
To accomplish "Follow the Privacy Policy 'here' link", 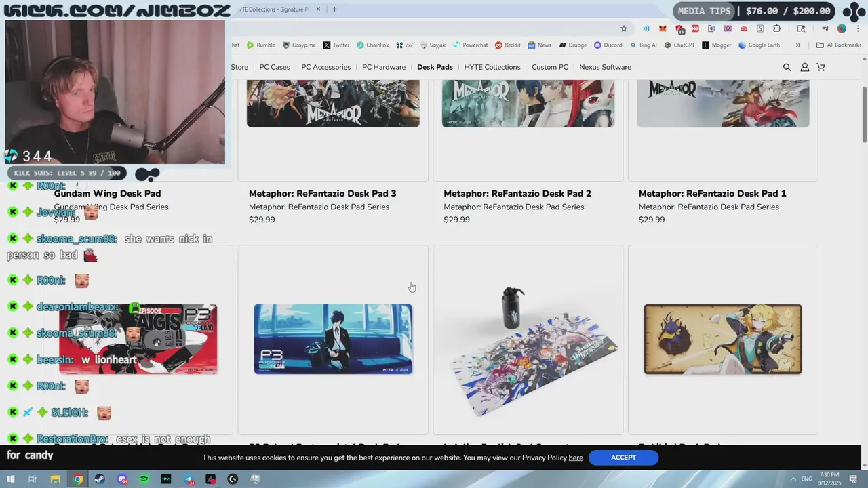I will (x=576, y=457).
